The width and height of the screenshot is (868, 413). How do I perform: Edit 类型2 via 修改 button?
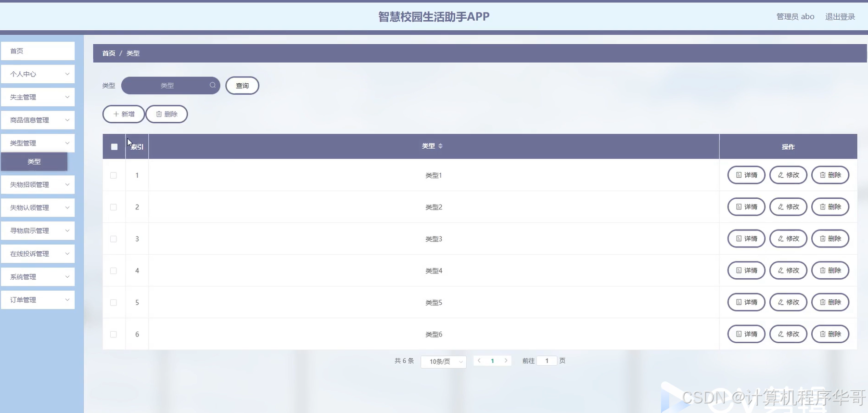788,207
